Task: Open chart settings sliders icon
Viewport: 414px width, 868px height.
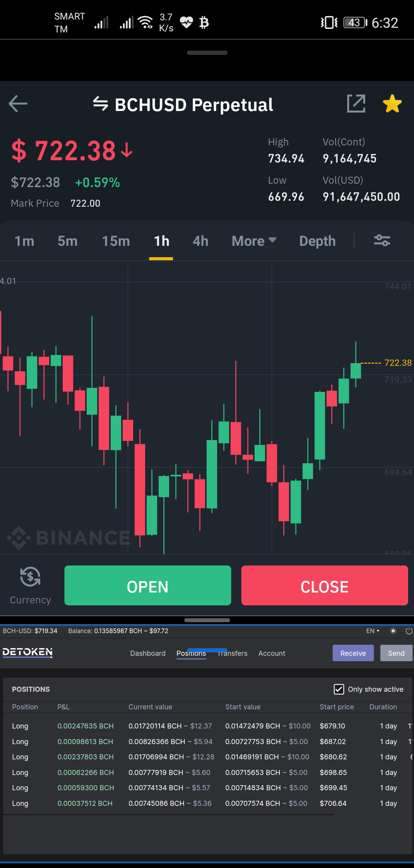Action: [382, 240]
